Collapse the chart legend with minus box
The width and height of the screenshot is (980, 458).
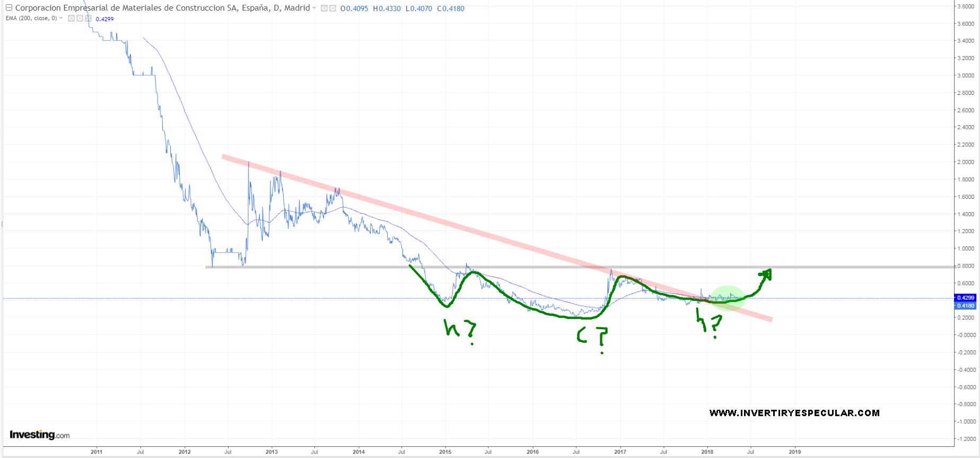8,8
